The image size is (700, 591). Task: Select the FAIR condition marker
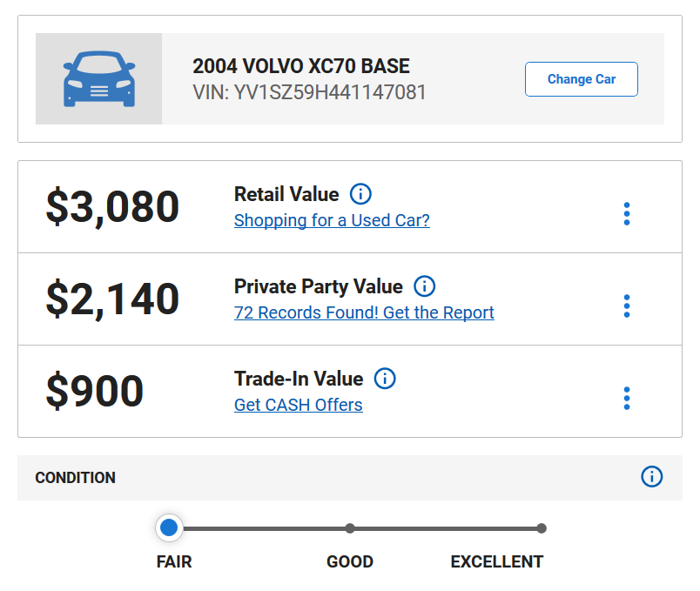(169, 527)
